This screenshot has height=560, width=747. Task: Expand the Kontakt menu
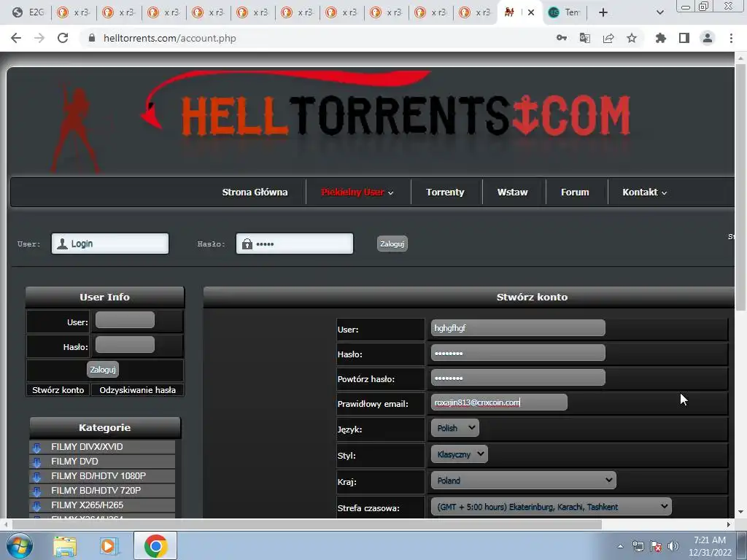pos(645,192)
